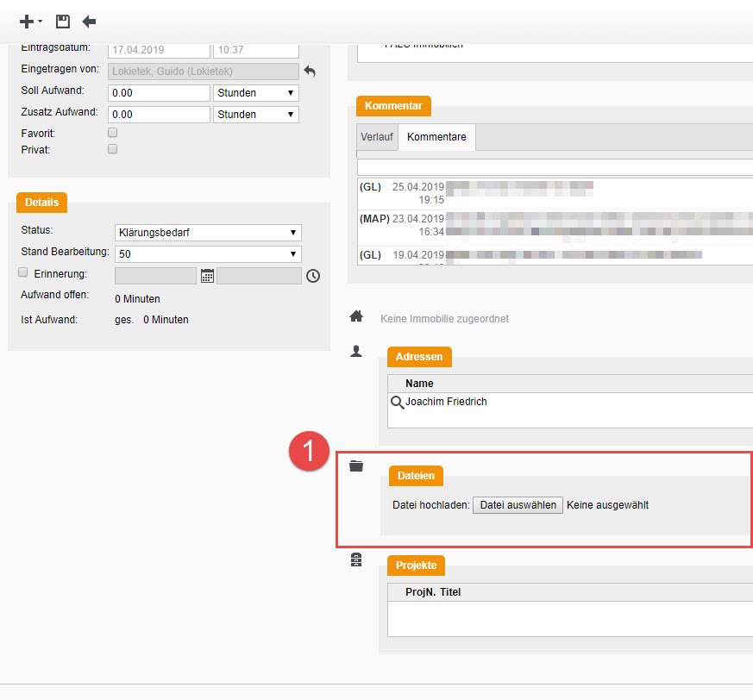
Task: Click the undo arrow beside Eingetragen von
Action: pos(311,72)
